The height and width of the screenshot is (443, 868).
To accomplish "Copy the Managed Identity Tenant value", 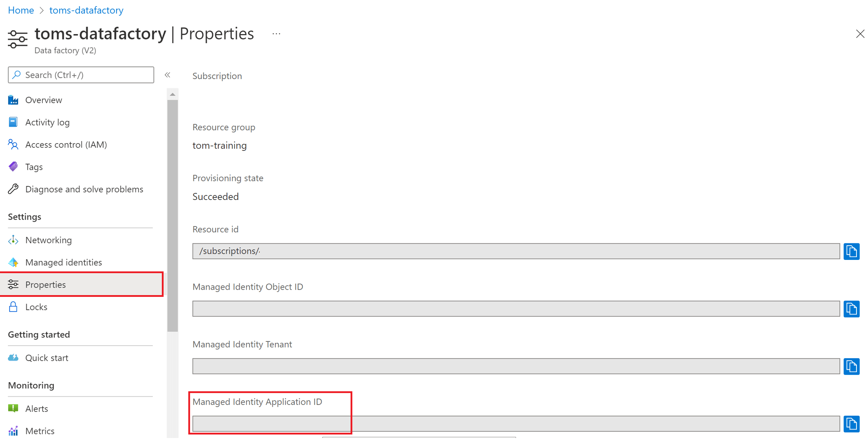I will pos(851,366).
